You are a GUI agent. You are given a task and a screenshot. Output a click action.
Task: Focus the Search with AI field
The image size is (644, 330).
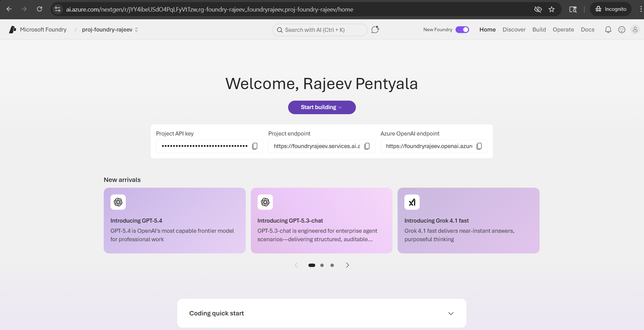point(320,30)
